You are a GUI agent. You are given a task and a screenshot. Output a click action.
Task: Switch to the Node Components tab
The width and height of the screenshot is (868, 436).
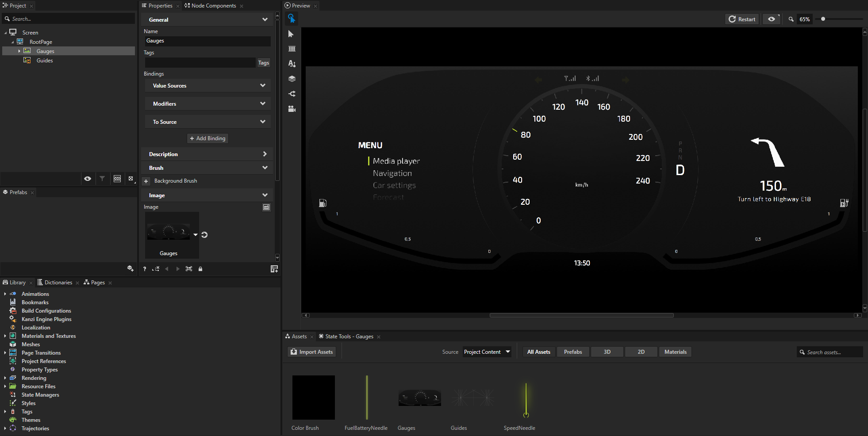click(x=213, y=6)
